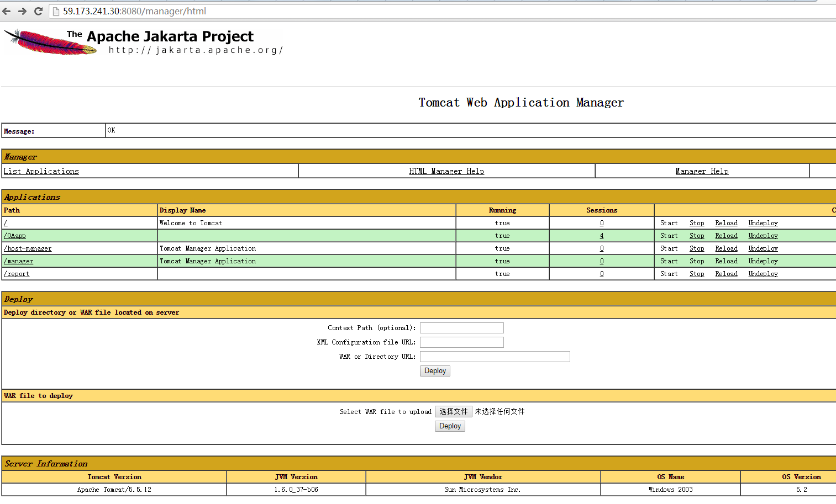
Task: Click the Context Path input field
Action: coord(462,328)
